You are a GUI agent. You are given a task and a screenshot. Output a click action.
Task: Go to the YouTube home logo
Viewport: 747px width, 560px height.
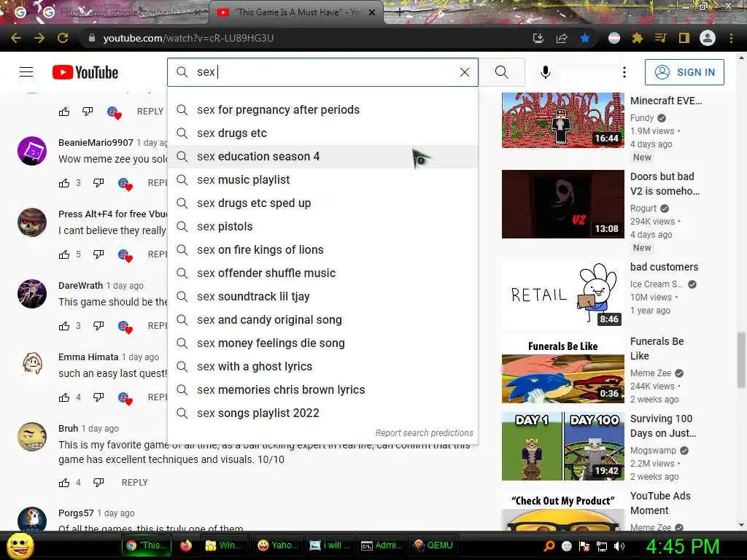(85, 72)
